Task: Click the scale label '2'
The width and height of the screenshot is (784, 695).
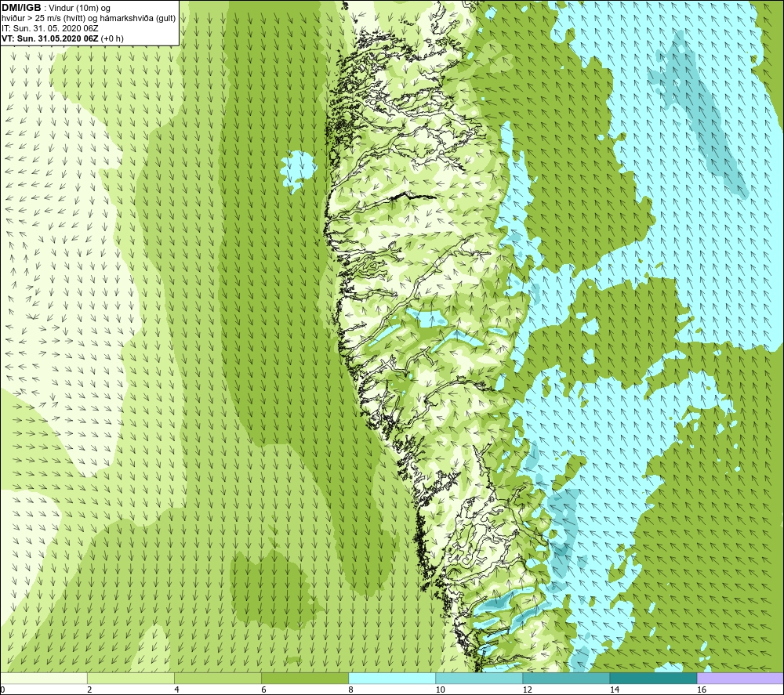Action: pyautogui.click(x=89, y=690)
